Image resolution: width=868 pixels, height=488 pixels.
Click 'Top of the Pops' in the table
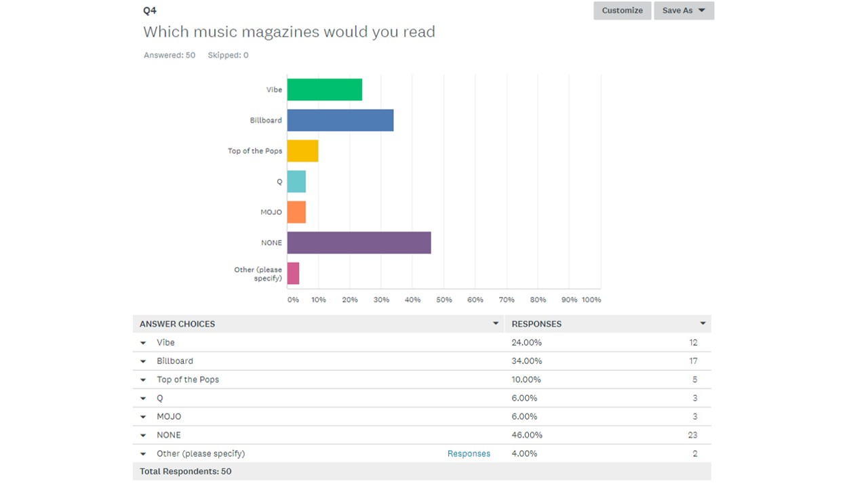click(x=188, y=380)
